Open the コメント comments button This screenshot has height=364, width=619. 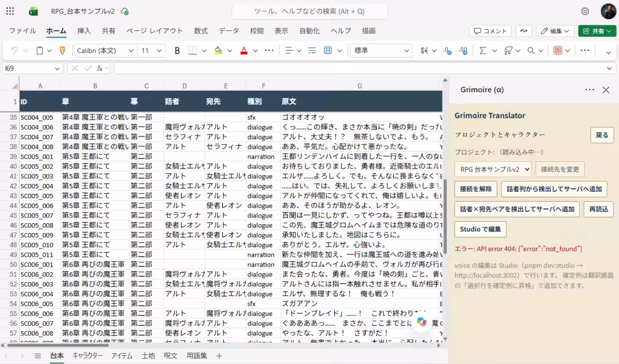click(490, 31)
